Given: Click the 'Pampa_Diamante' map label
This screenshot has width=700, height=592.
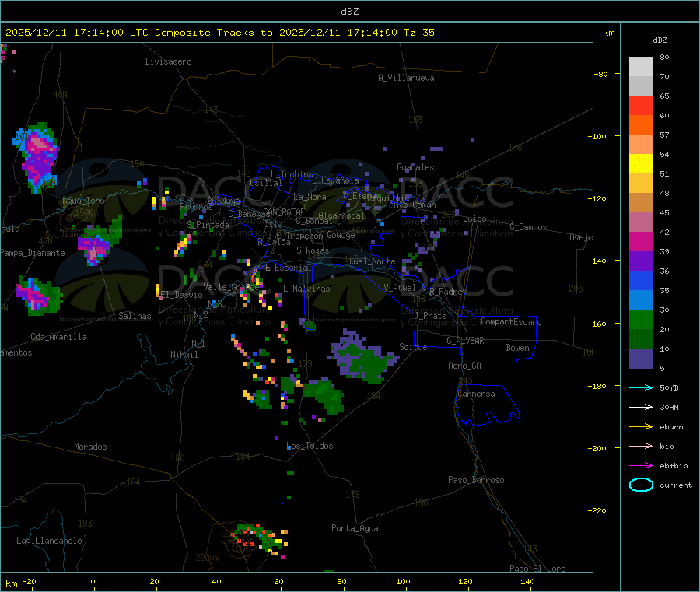Looking at the screenshot, I should click(32, 253).
